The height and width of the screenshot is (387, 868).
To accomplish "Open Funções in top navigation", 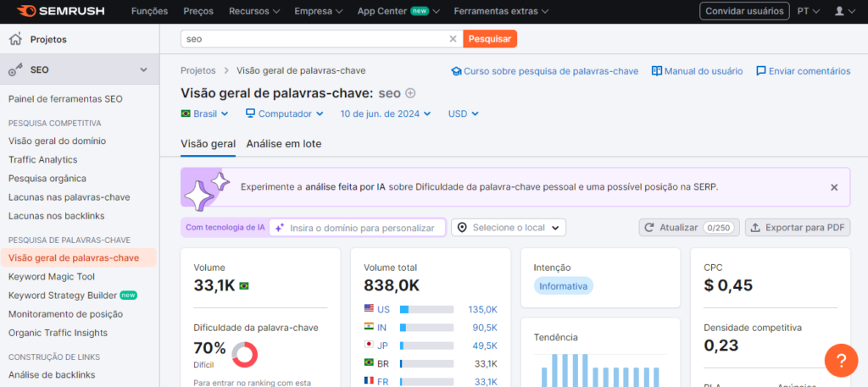I will click(x=149, y=11).
